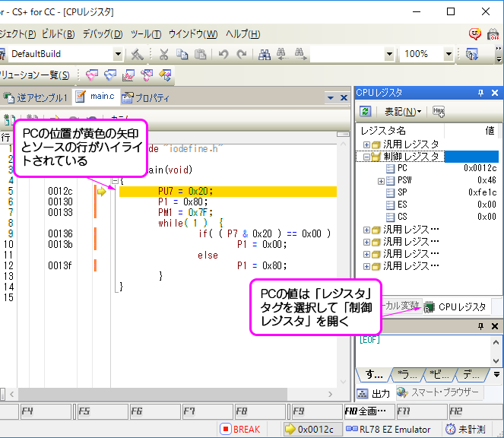The image size is (504, 438).
Task: Click the yellow PC arrow at line 5
Action: [x=101, y=192]
